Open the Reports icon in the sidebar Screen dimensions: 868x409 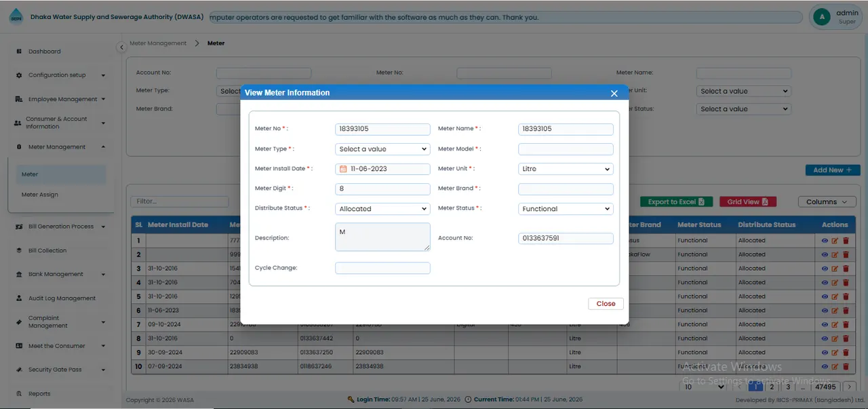(x=20, y=393)
